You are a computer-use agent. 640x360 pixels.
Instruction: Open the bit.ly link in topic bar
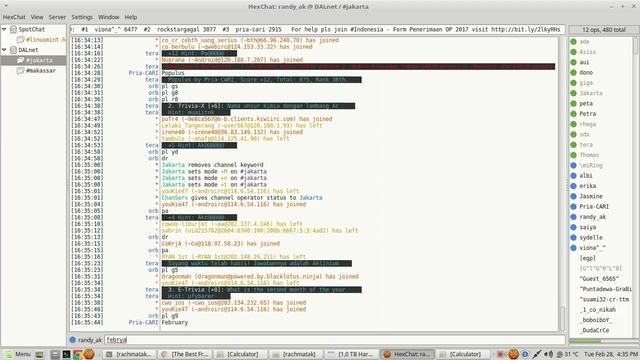(x=526, y=29)
